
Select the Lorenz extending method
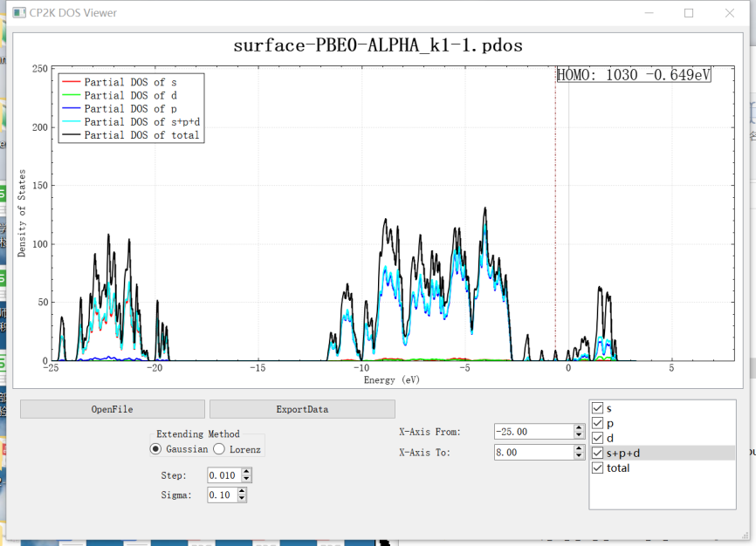click(219, 449)
